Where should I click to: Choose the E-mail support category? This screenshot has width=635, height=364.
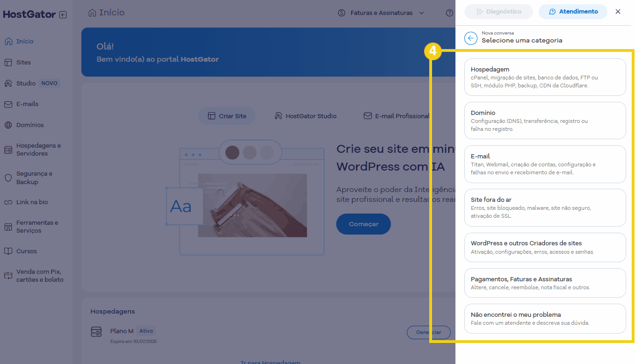tap(545, 164)
